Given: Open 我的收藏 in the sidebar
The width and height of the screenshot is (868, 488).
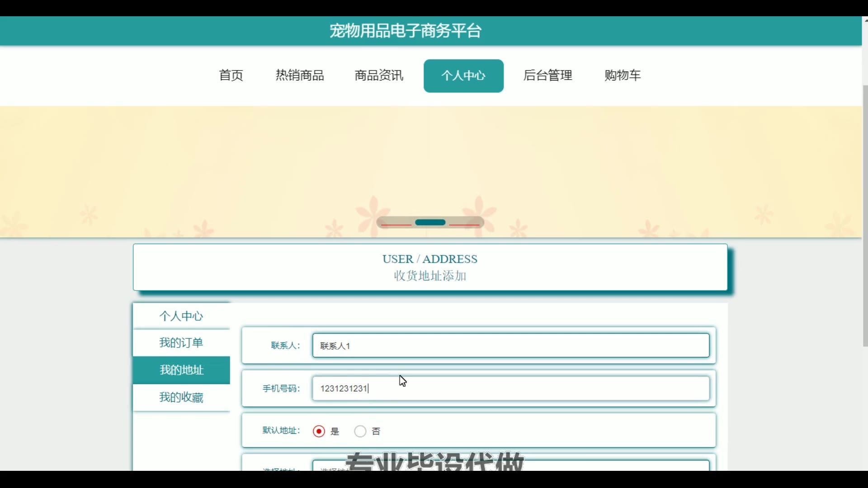Looking at the screenshot, I should point(181,398).
